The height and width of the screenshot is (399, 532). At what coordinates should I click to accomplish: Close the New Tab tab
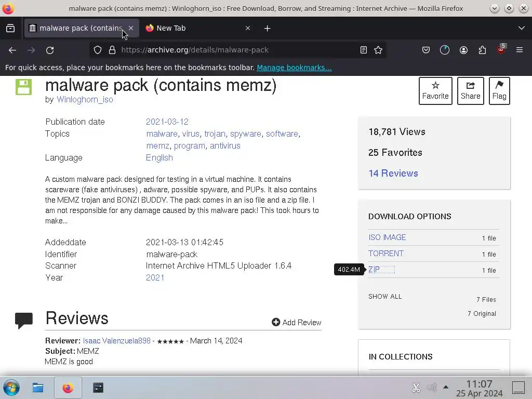248,28
